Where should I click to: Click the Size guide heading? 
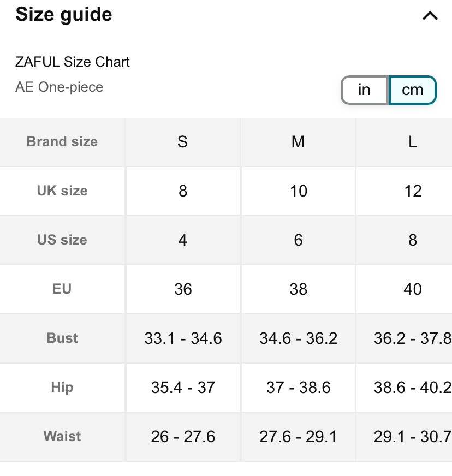64,14
